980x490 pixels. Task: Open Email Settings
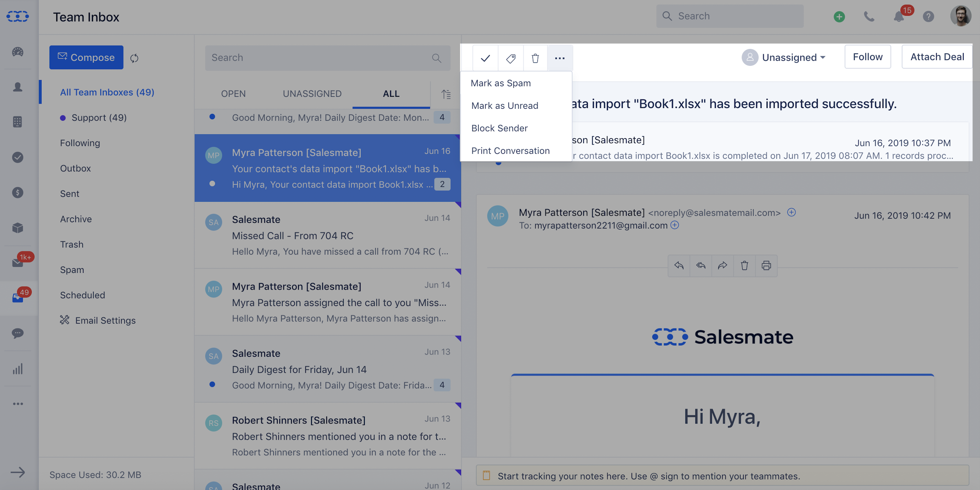pos(98,320)
